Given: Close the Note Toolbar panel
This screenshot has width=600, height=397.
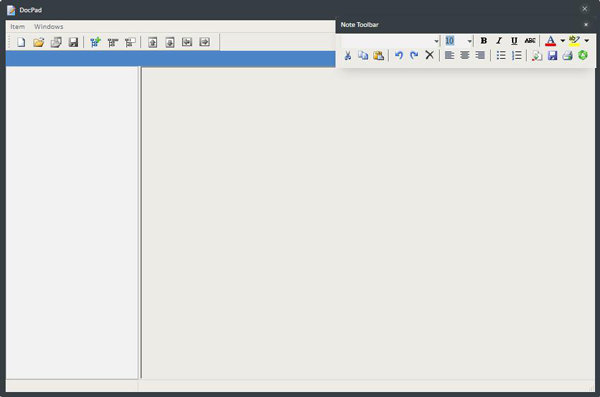Looking at the screenshot, I should [x=586, y=25].
